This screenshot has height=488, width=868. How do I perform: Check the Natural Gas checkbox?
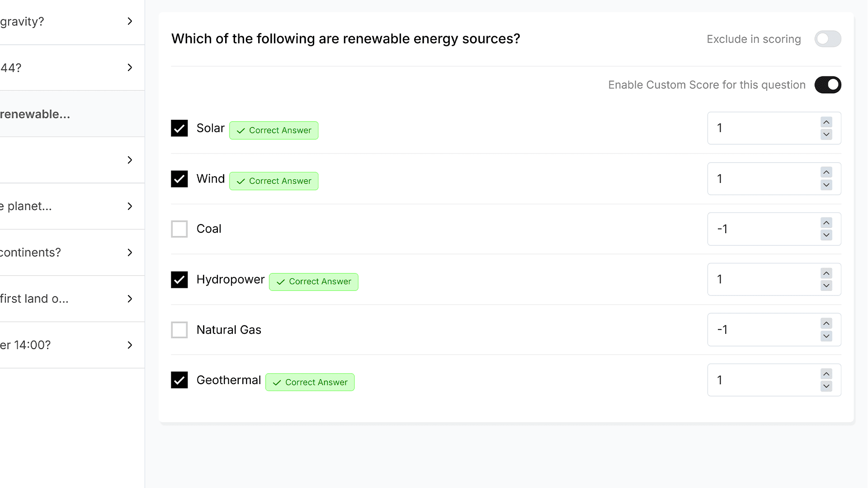tap(179, 330)
